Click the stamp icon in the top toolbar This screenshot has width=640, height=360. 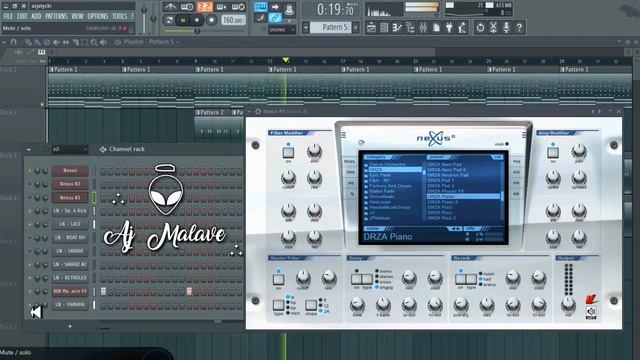pos(289,8)
